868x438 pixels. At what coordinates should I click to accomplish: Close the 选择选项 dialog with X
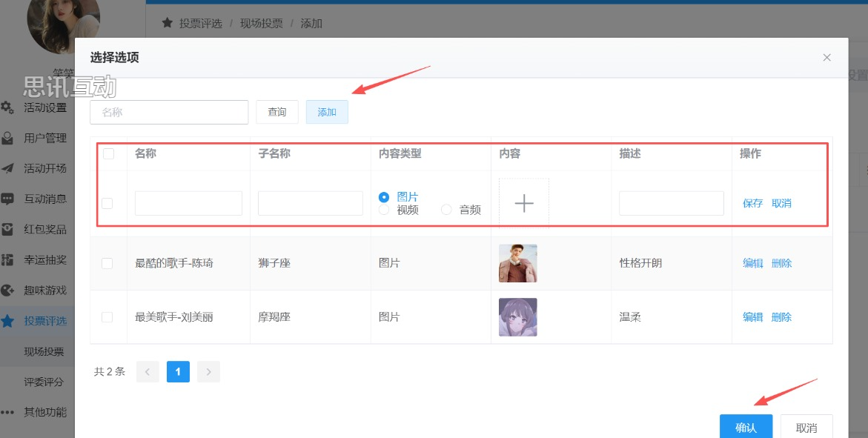click(826, 58)
